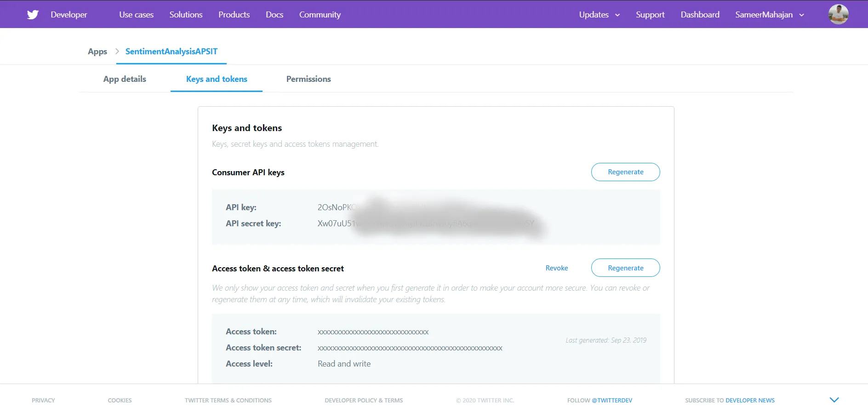Open Developer Policy & Terms link
The height and width of the screenshot is (413, 868).
click(364, 401)
